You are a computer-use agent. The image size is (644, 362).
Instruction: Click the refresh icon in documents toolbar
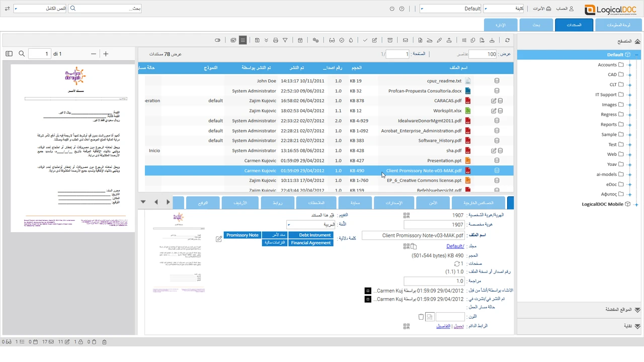point(507,40)
